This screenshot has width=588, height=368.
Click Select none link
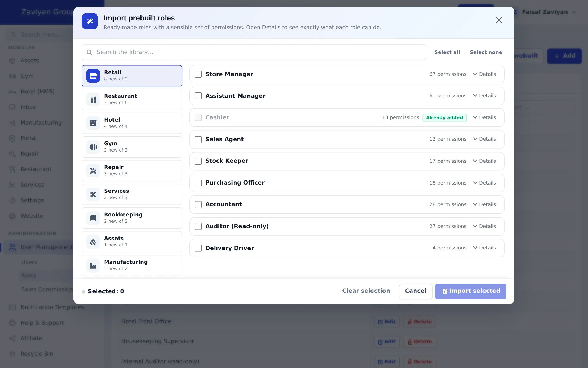(486, 52)
